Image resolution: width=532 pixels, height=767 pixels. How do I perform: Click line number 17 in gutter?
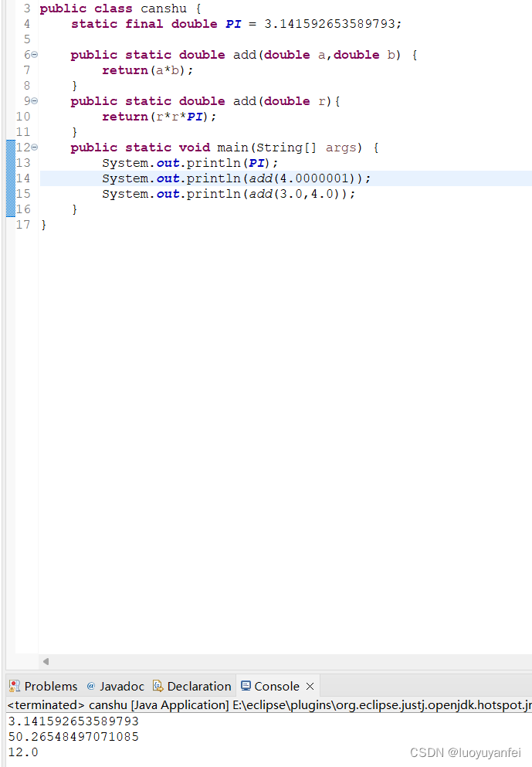click(x=23, y=225)
